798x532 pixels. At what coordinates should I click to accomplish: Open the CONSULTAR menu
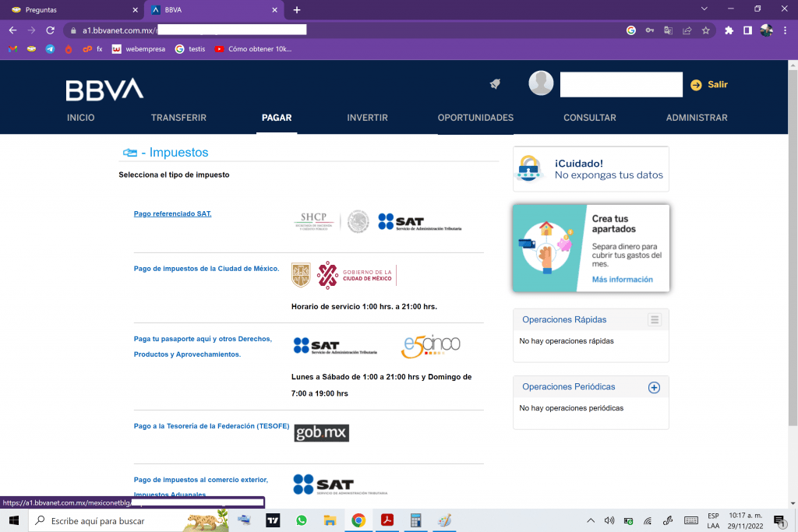point(589,118)
